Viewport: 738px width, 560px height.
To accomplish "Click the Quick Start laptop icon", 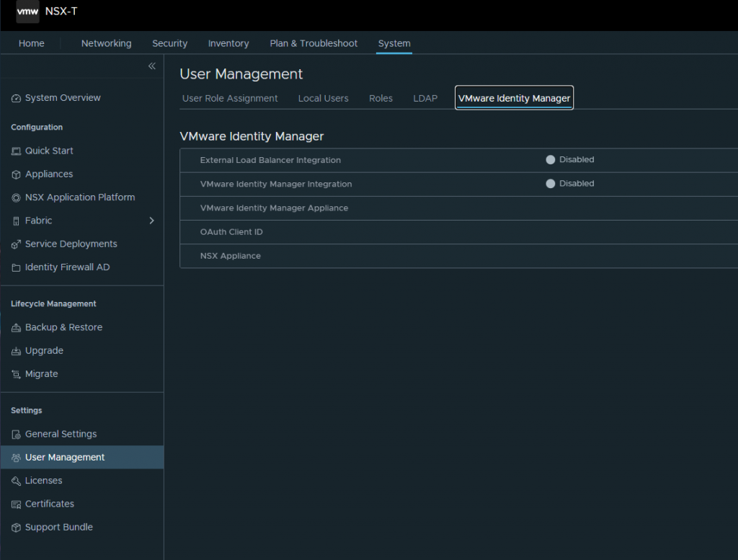I will click(16, 151).
